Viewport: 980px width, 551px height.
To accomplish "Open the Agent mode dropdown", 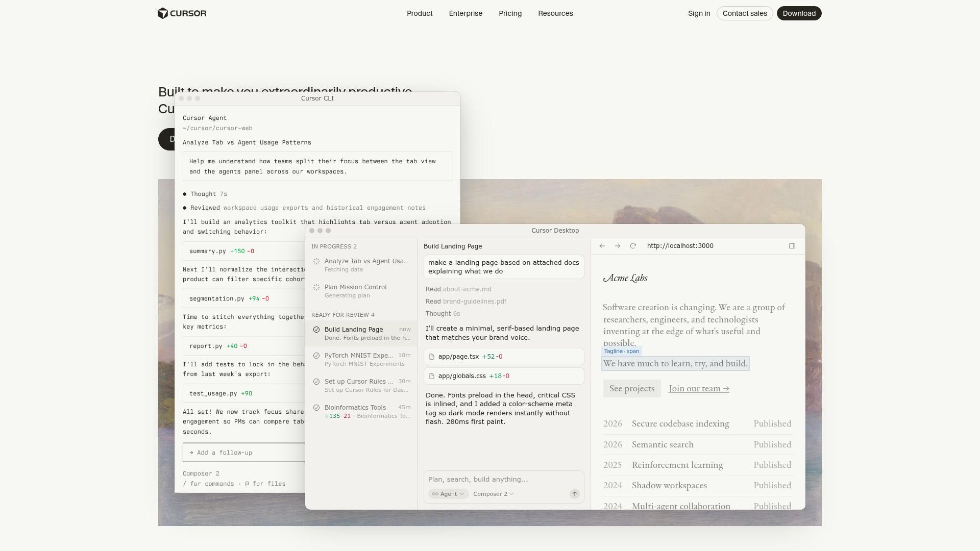I will 449,494.
